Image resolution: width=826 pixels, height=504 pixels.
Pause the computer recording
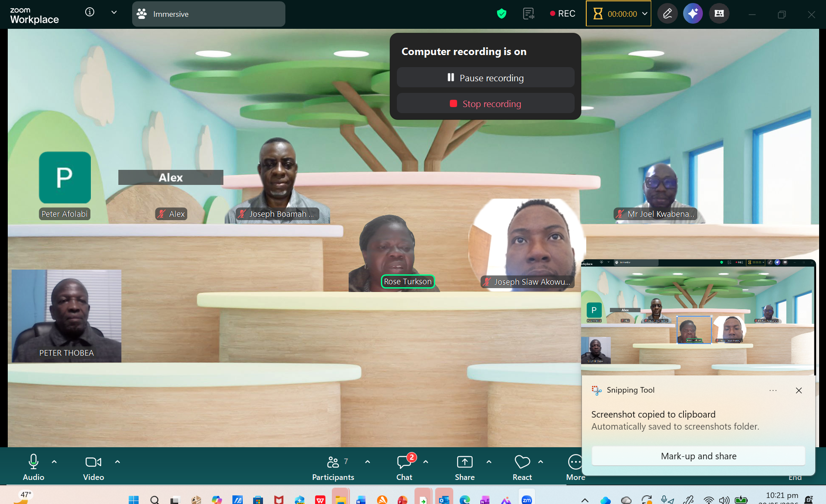pyautogui.click(x=486, y=78)
